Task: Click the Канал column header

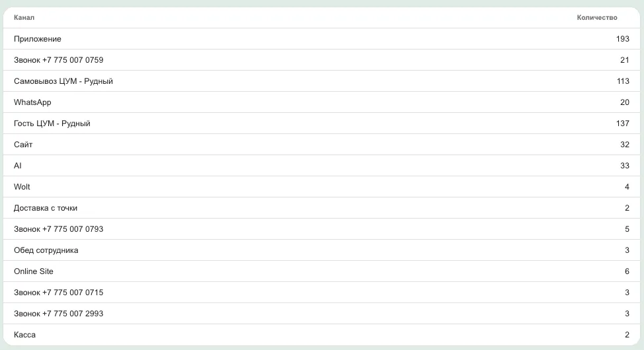Action: (24, 18)
